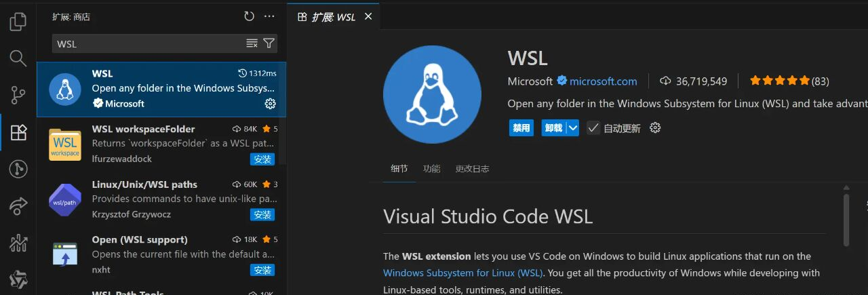Click the download count icon in details

point(665,81)
